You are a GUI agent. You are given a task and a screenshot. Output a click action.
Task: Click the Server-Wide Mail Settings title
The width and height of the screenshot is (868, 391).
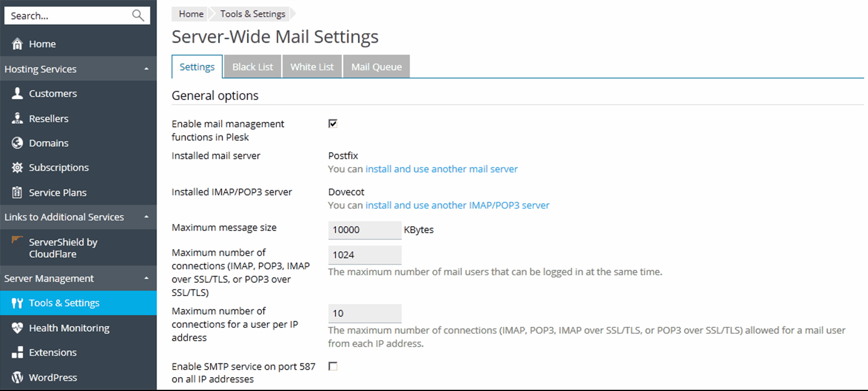pyautogui.click(x=275, y=36)
